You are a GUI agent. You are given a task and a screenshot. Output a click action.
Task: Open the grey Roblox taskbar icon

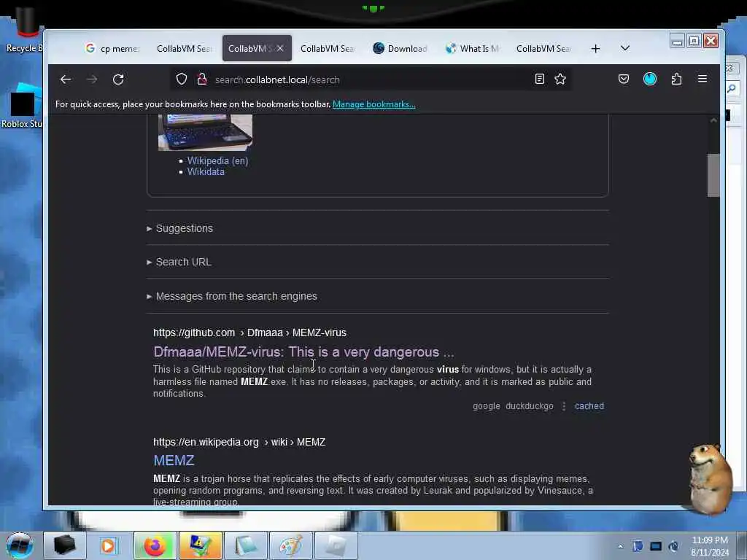click(336, 545)
